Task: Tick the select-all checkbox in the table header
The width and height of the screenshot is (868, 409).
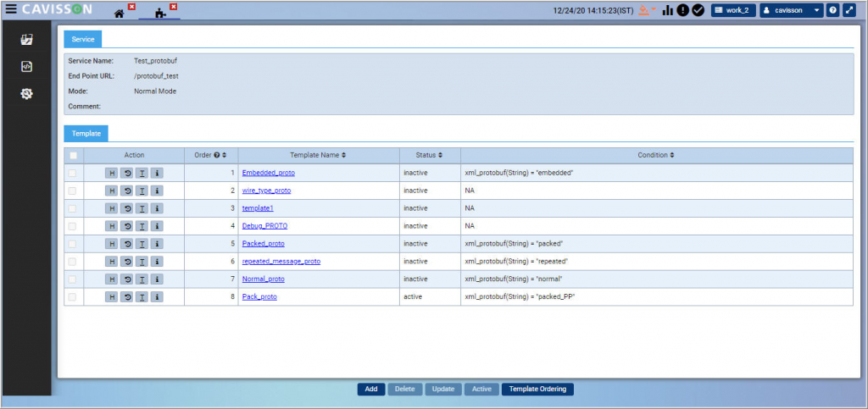Action: pos(73,155)
